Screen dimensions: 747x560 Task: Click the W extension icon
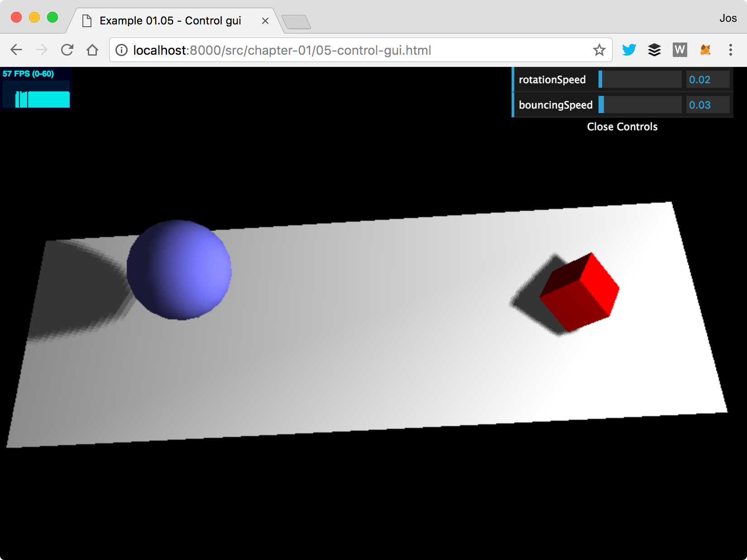pos(680,50)
